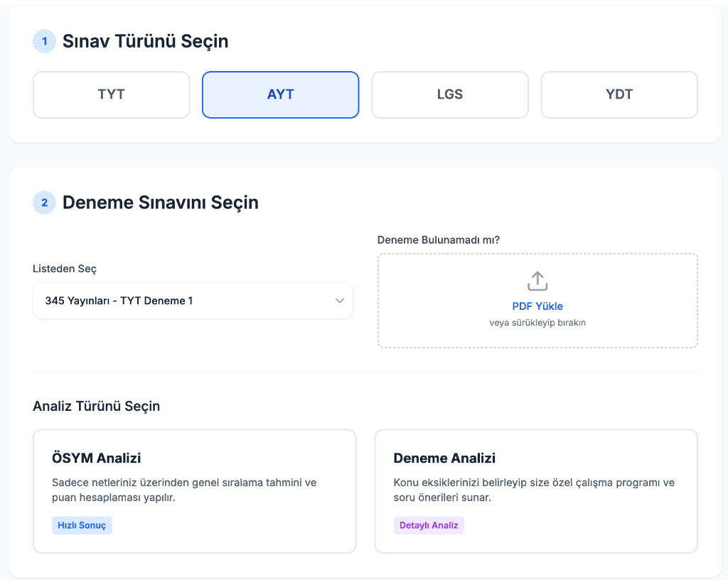
Task: Click the step 2 number badge
Action: click(44, 203)
